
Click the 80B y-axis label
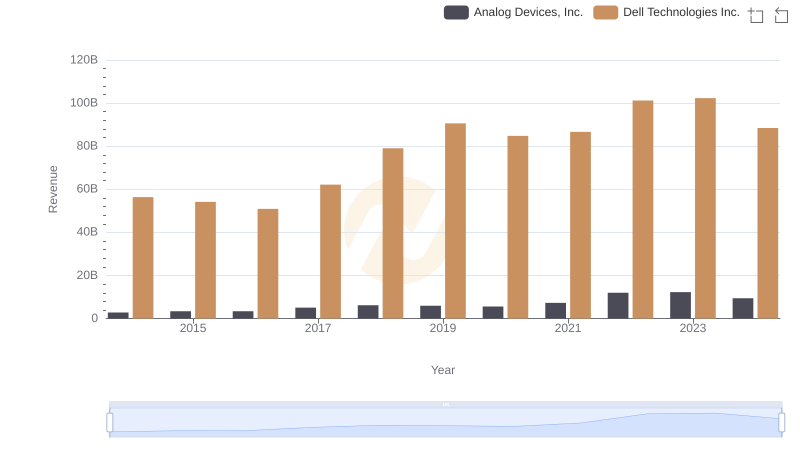[x=87, y=146]
